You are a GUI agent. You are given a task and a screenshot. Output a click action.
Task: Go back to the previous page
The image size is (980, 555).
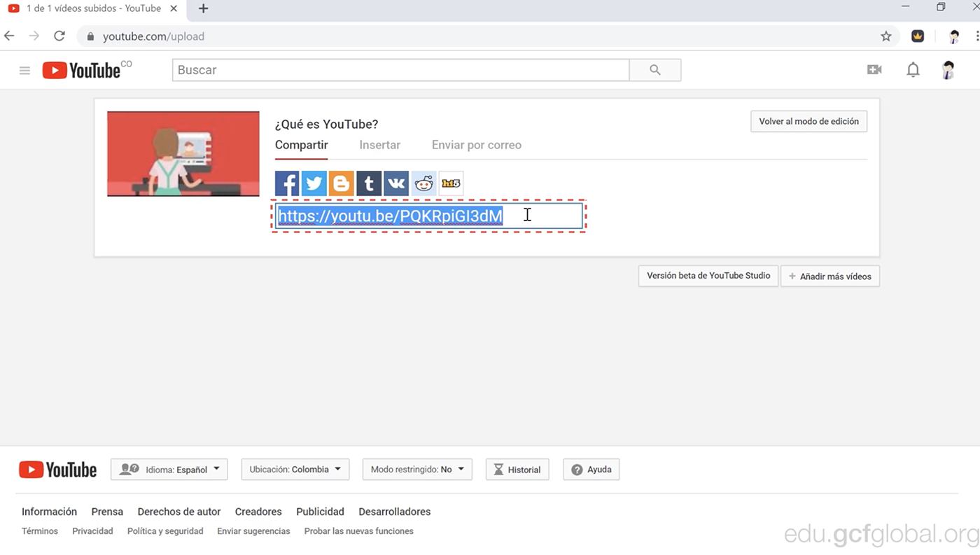(x=9, y=36)
